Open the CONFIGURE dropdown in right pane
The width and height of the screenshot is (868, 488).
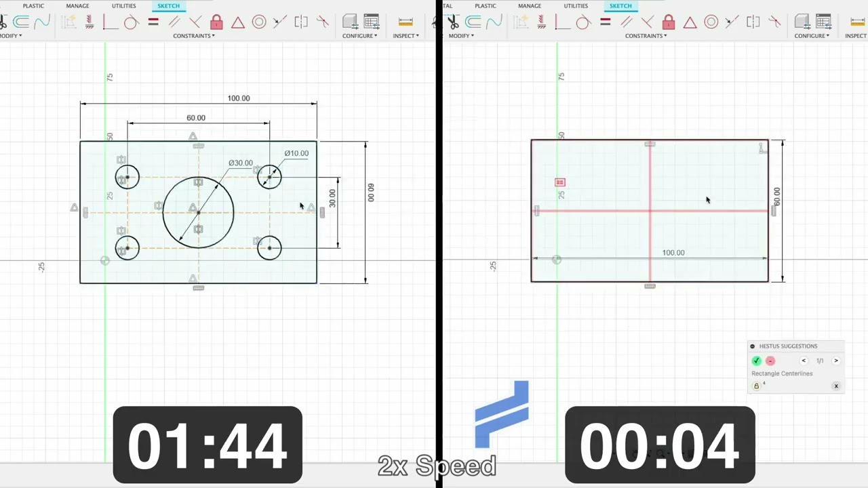click(812, 36)
